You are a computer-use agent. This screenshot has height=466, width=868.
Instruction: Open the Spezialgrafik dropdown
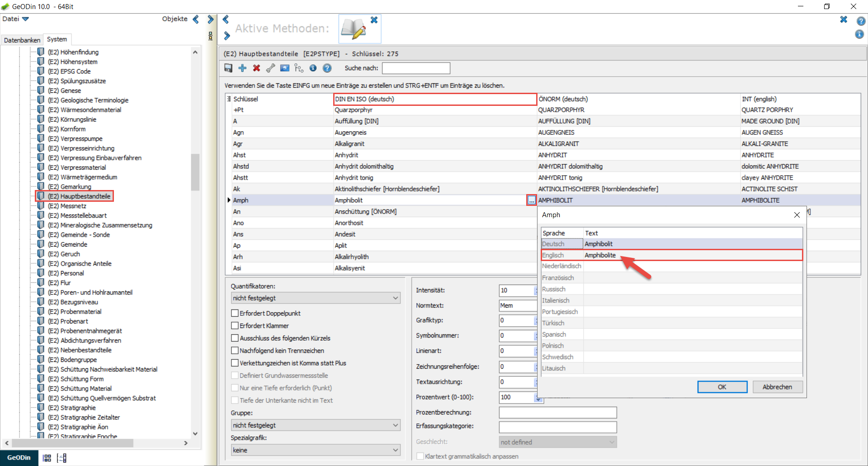pos(316,450)
